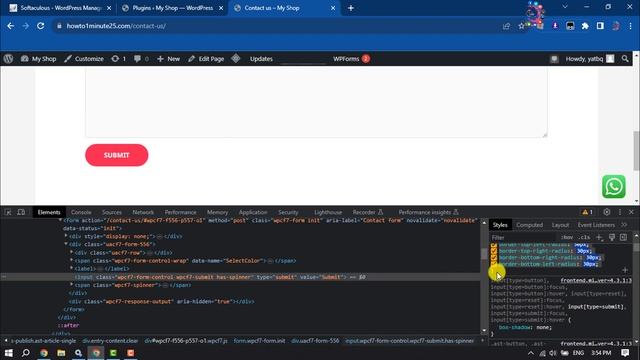This screenshot has width=640, height=360.
Task: Bookmark this page with the star icon
Action: [521, 26]
